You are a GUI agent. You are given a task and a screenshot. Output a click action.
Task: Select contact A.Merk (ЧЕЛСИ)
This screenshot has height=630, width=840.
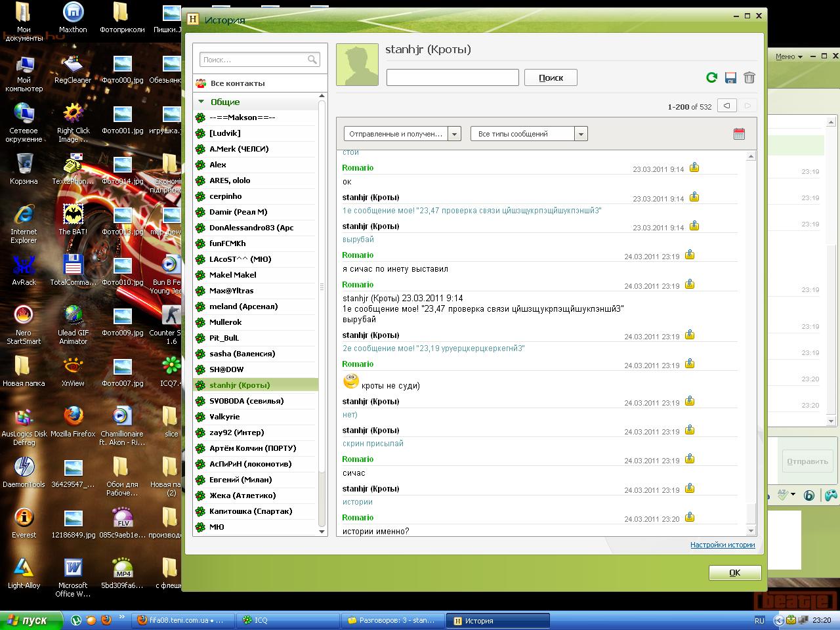256,149
